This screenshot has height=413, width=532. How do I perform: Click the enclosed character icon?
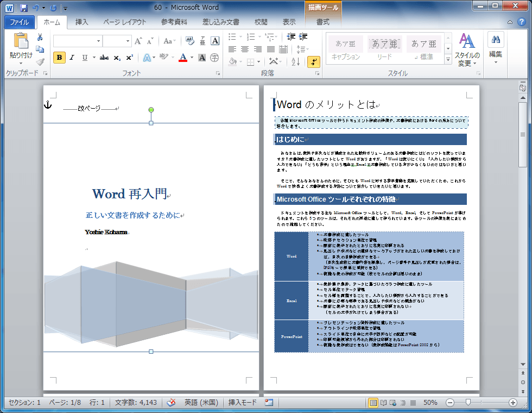pos(214,58)
